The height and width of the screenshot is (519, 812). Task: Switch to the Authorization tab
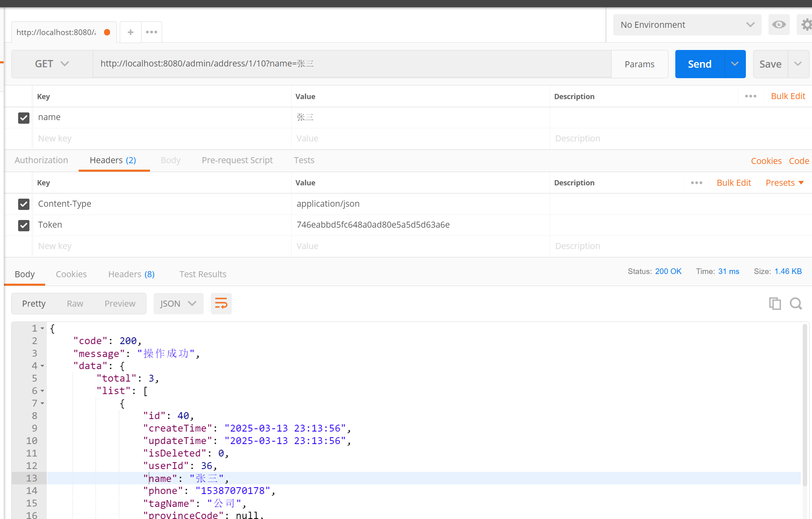click(x=41, y=160)
